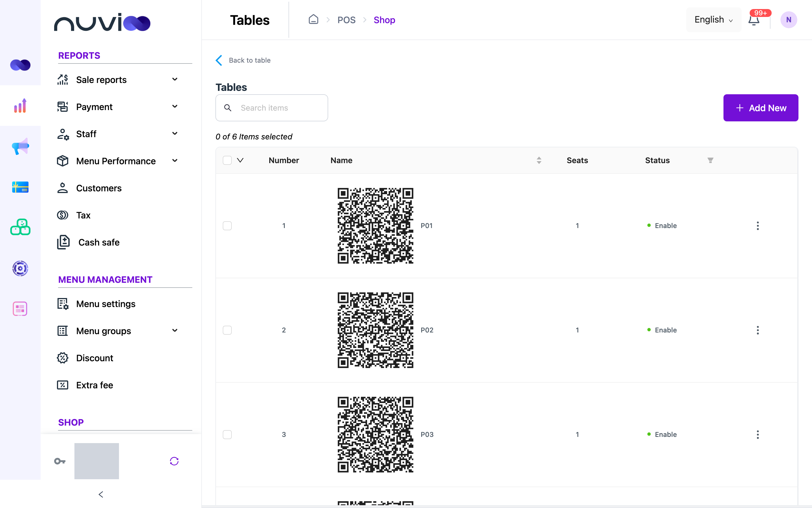Collapse sidebar with bottom left chevron

click(x=101, y=494)
